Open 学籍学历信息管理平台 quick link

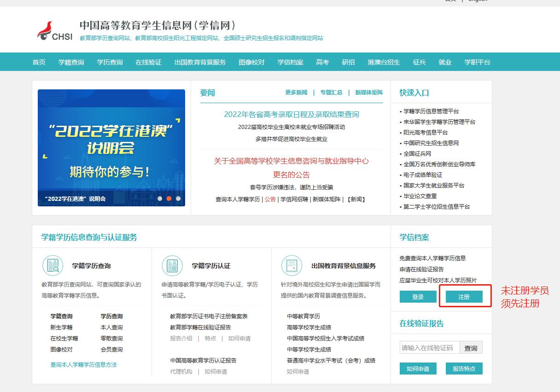431,111
